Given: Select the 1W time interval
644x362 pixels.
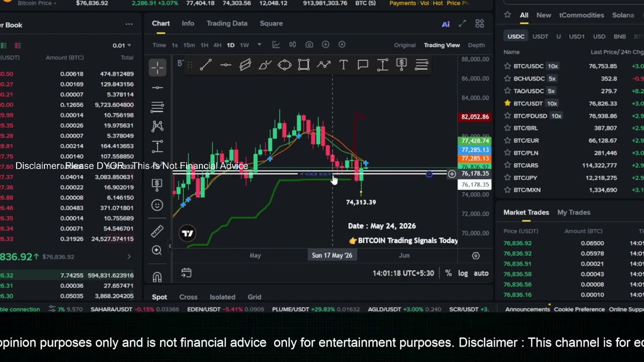Looking at the screenshot, I should pos(244,45).
